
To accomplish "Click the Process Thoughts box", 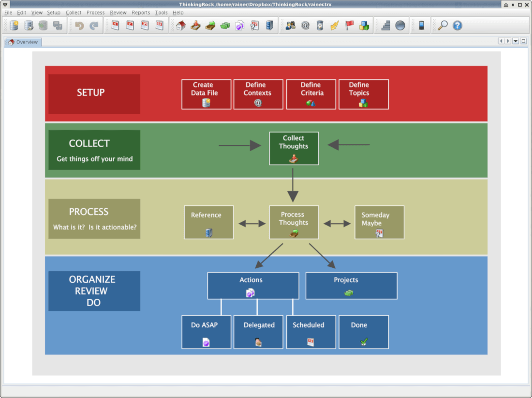I will click(x=294, y=222).
